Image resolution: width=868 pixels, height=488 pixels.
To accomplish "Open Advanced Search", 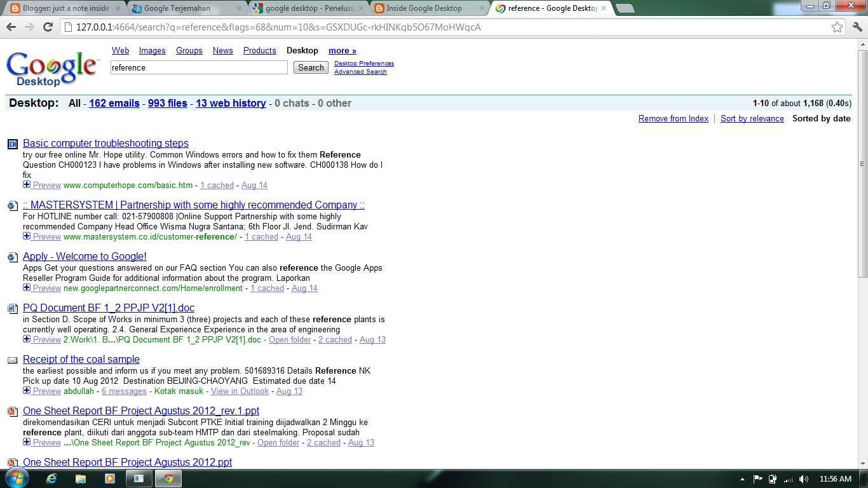I will point(360,72).
